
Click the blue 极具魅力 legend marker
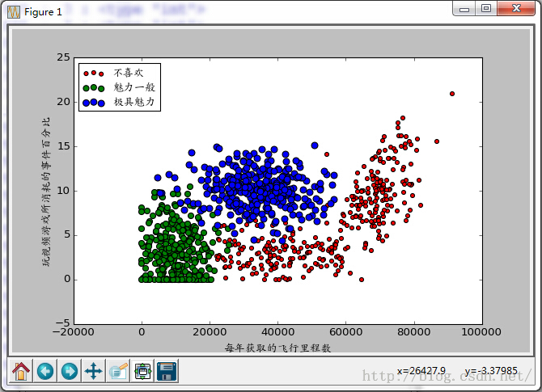[94, 103]
